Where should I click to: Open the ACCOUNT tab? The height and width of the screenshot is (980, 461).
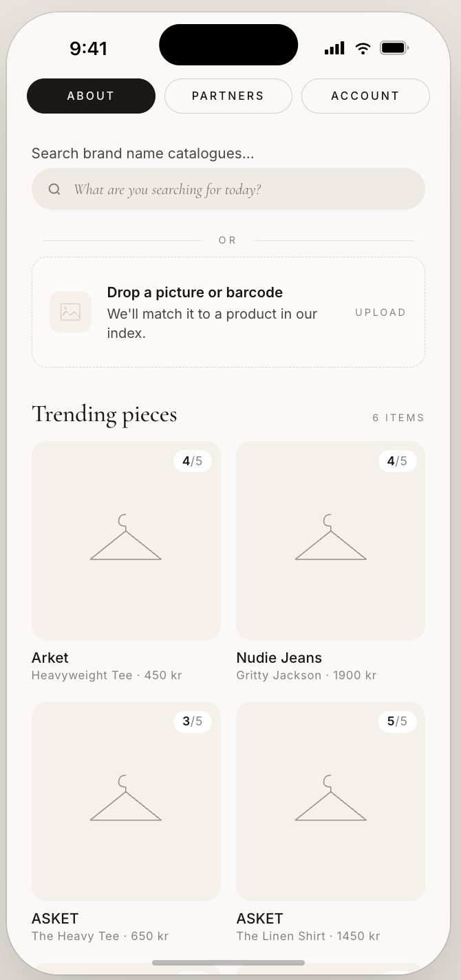365,96
